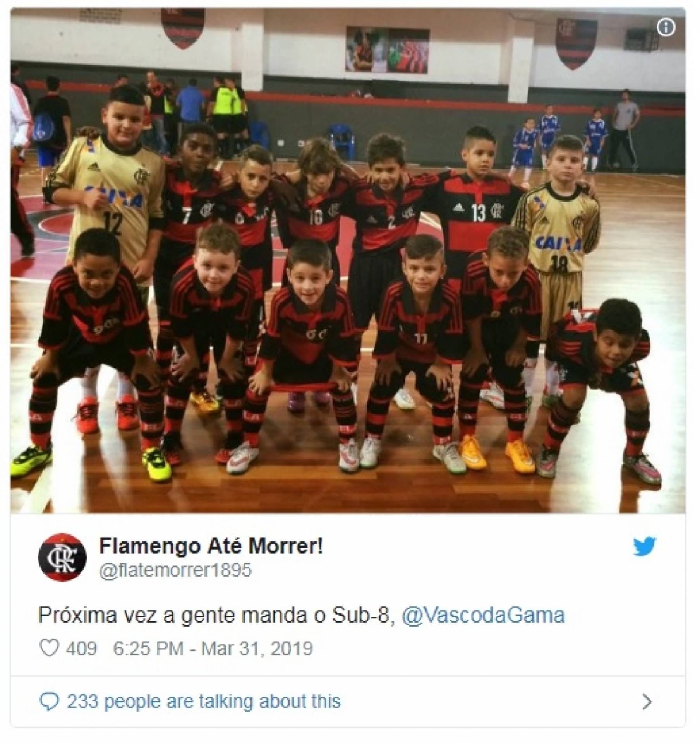Open the futsal team photo
Image resolution: width=700 pixels, height=743 pixels.
(348, 260)
